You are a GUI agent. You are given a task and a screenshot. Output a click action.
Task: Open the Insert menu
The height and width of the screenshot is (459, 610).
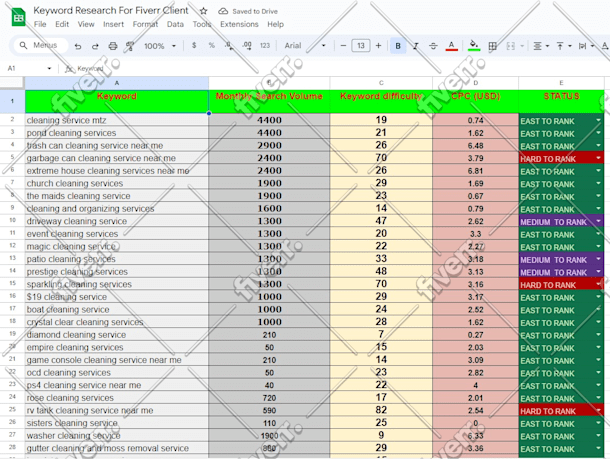click(113, 24)
